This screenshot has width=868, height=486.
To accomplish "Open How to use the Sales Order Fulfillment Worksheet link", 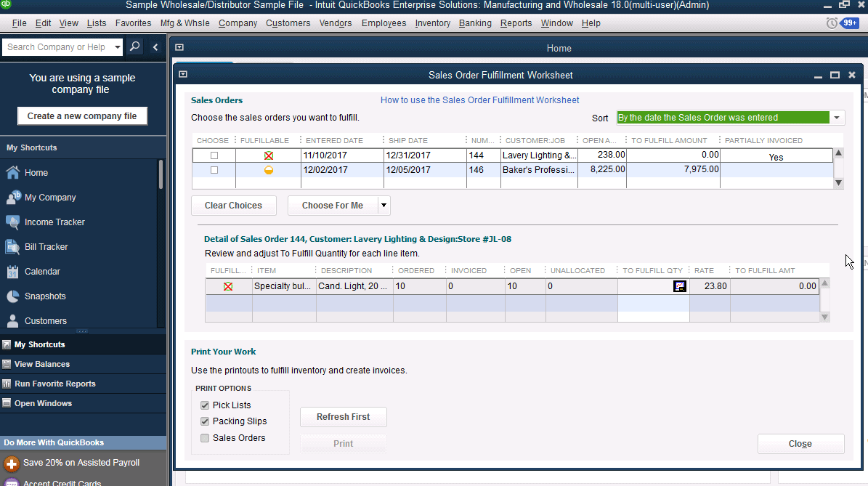I will point(480,100).
